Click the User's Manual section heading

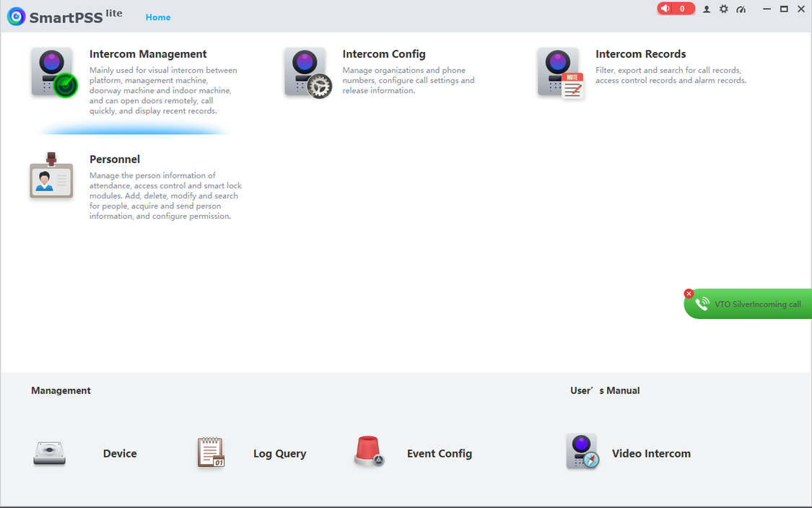pos(605,390)
